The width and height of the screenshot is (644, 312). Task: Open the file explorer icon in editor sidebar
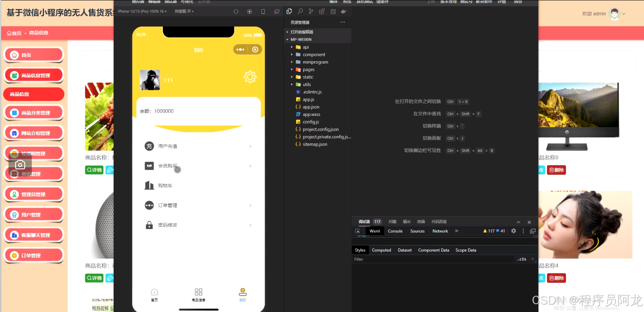coord(289,12)
